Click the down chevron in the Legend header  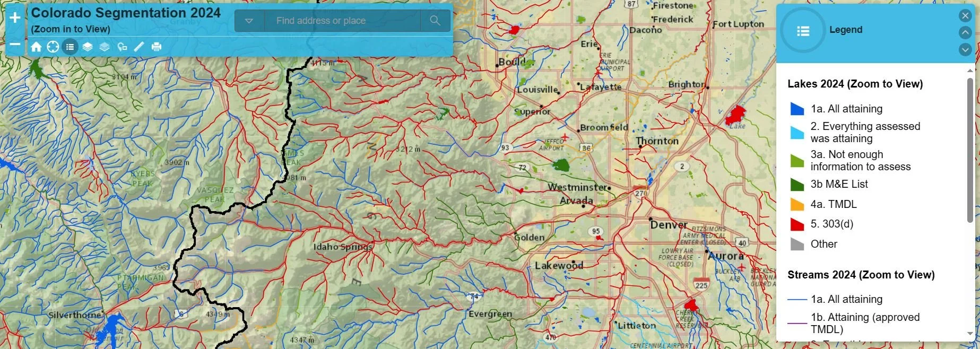965,49
